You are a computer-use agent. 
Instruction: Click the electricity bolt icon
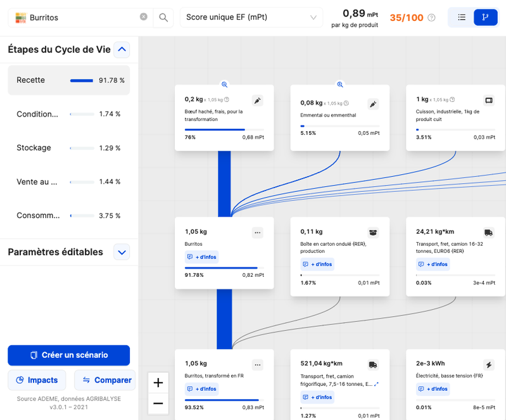pos(488,365)
